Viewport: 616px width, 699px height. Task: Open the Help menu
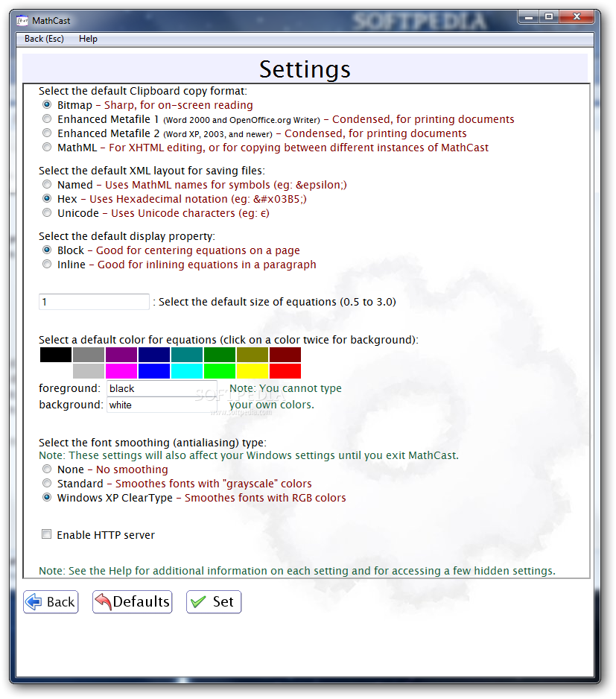click(x=88, y=39)
